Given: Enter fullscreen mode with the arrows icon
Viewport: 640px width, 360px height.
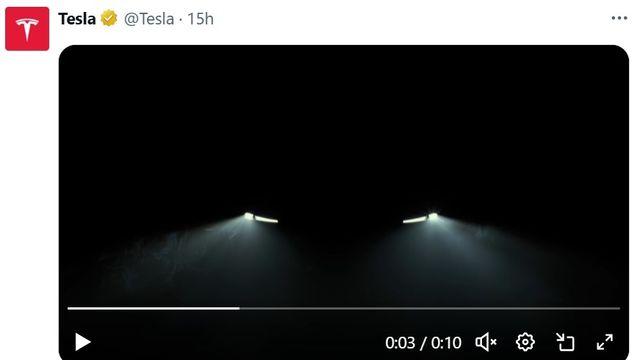Looking at the screenshot, I should (x=604, y=342).
